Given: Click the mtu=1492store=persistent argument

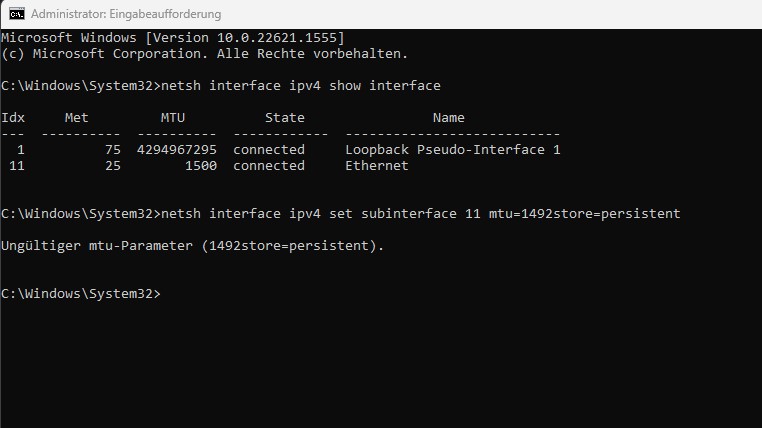Looking at the screenshot, I should pyautogui.click(x=585, y=214).
